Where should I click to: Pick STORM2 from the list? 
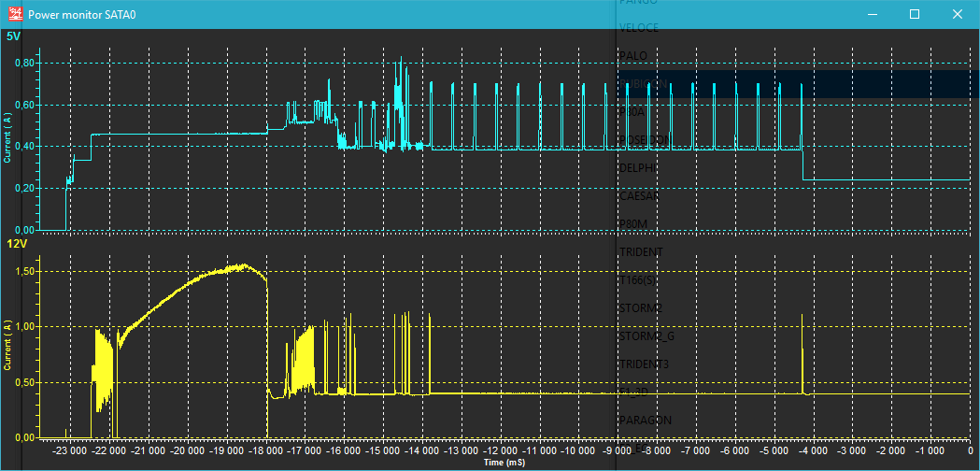click(x=641, y=307)
